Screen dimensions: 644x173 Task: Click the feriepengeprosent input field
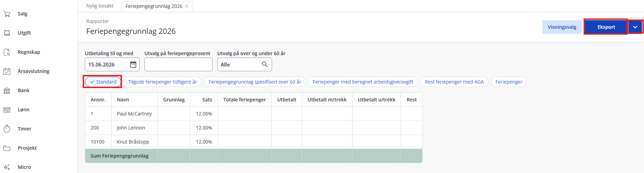tap(178, 64)
